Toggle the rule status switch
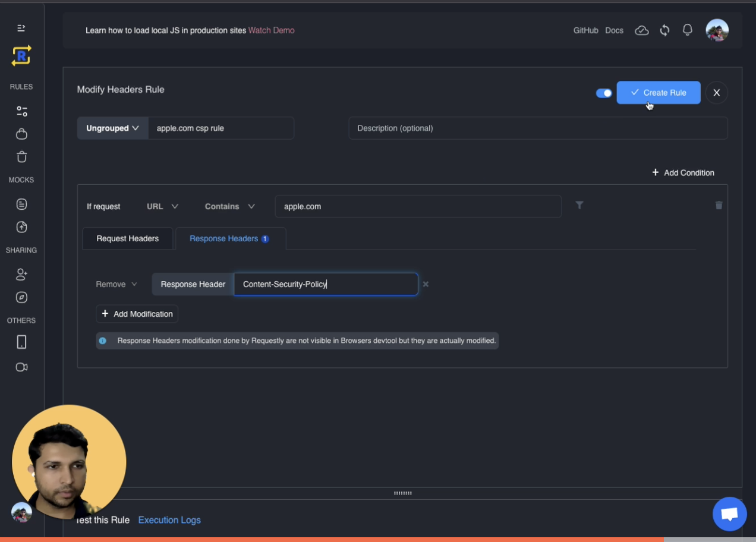The image size is (756, 542). [604, 93]
